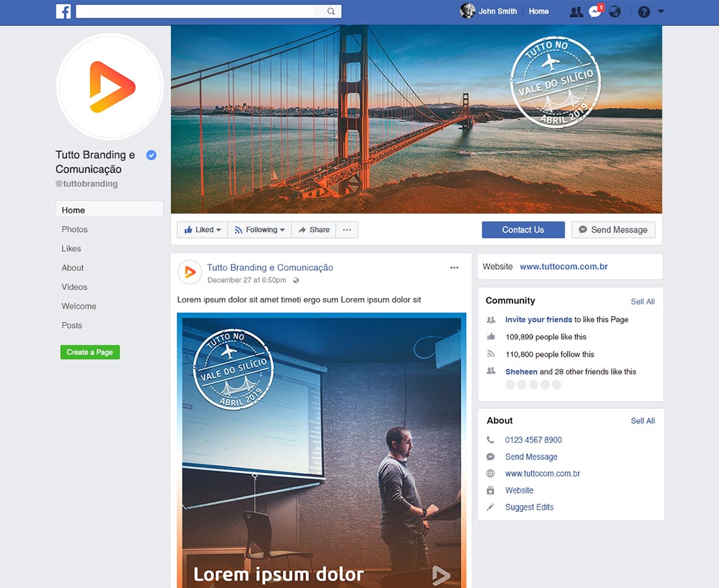The height and width of the screenshot is (588, 719).
Task: Open John Smith's profile avatar
Action: tap(467, 11)
